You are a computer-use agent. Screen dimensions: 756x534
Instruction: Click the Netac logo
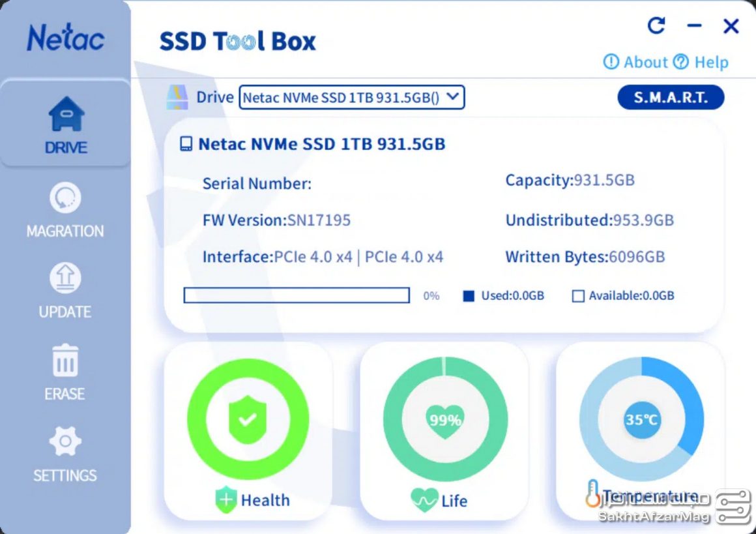tap(65, 38)
